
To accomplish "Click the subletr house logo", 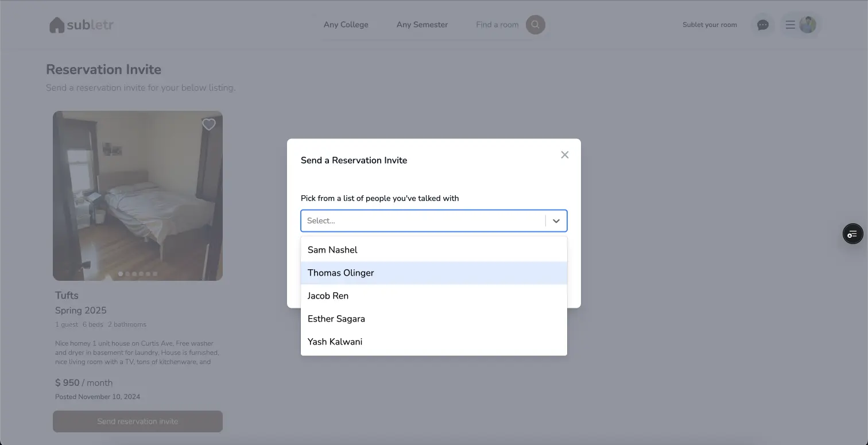I will (x=81, y=25).
